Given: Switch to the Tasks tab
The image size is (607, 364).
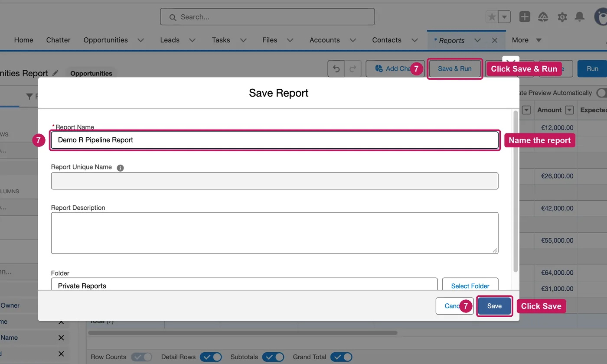Looking at the screenshot, I should tap(221, 40).
